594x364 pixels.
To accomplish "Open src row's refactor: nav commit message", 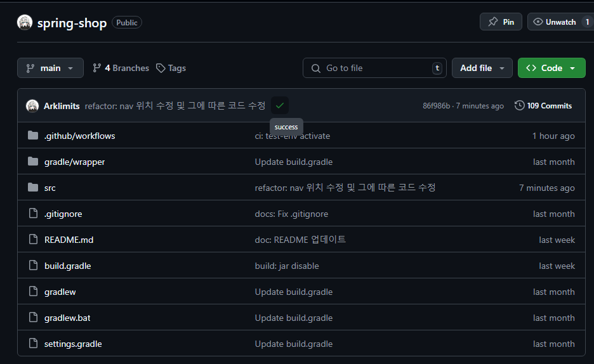I will (345, 188).
